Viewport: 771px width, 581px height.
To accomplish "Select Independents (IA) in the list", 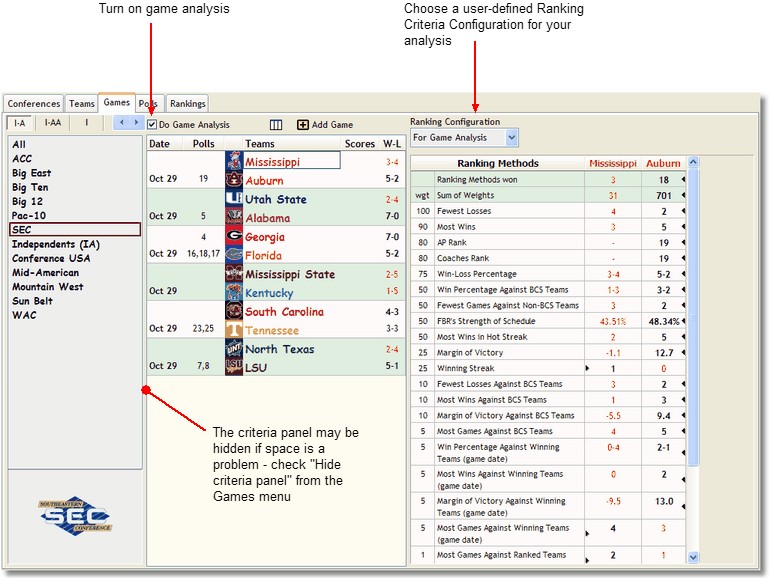I will [56, 244].
